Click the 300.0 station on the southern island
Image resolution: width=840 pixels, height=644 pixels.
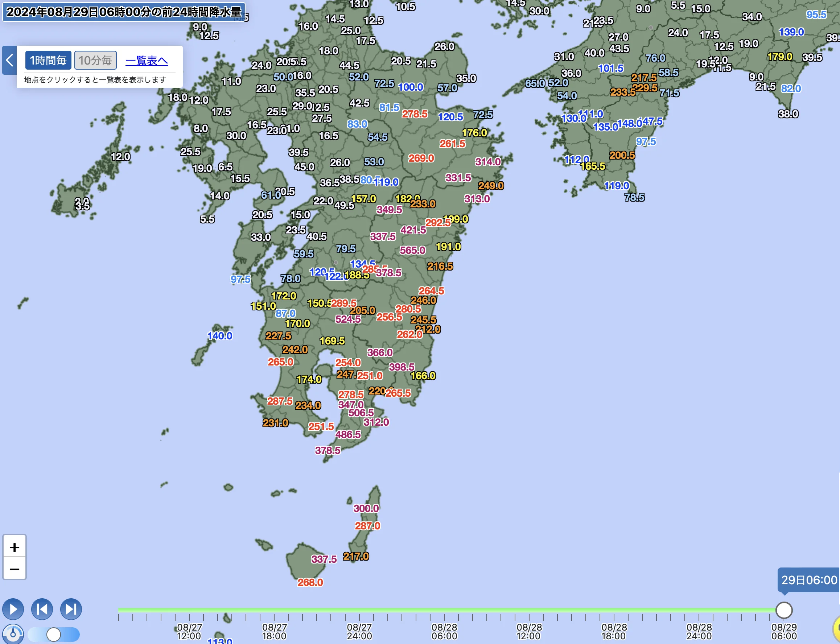[366, 508]
